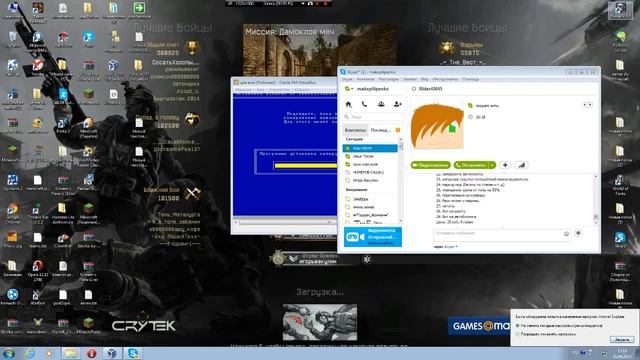This screenshot has width=640, height=360.
Task: Open the own status dropdown beside maksypilipenko
Action: 349,89
